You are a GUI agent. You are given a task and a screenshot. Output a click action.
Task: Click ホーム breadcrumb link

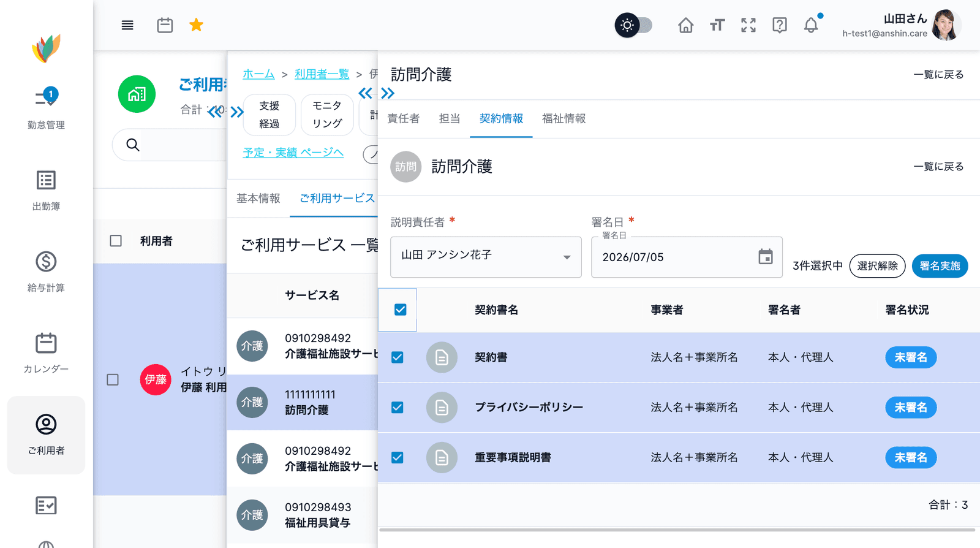coord(258,74)
